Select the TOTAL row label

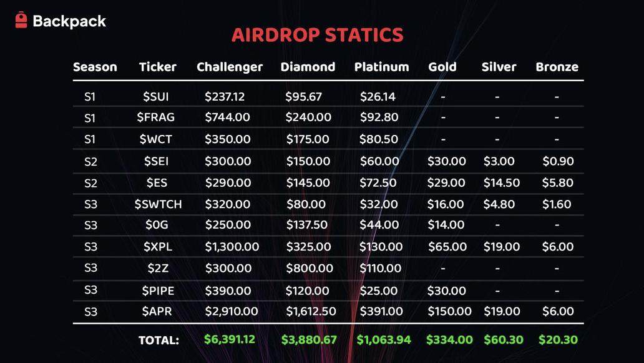click(x=159, y=341)
